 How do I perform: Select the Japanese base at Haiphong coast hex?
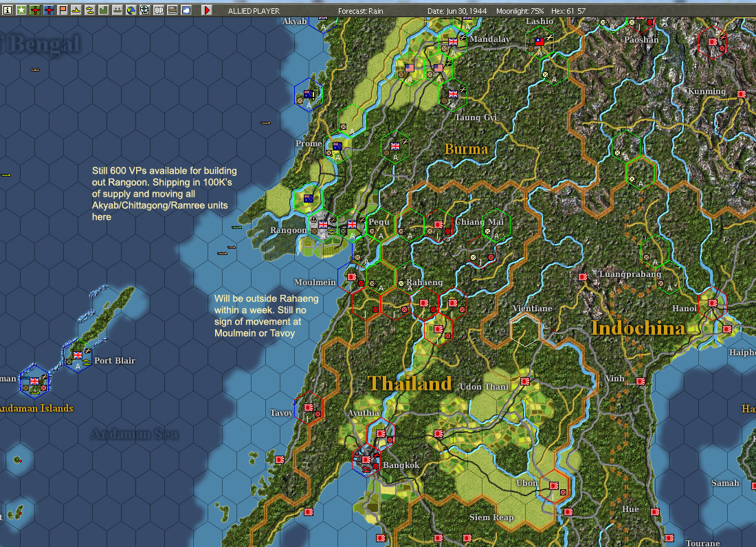coord(727,329)
